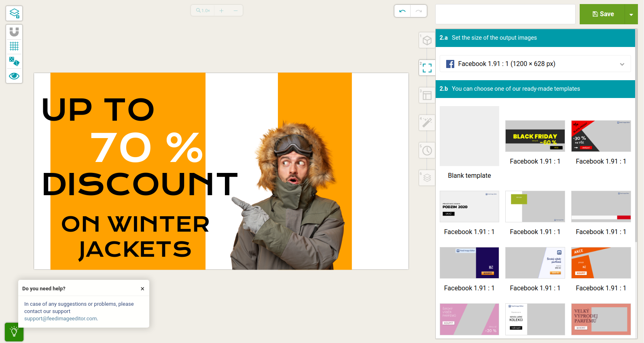The image size is (644, 343).
Task: Choose the Široký výběr parfémů white template
Action: point(535,263)
